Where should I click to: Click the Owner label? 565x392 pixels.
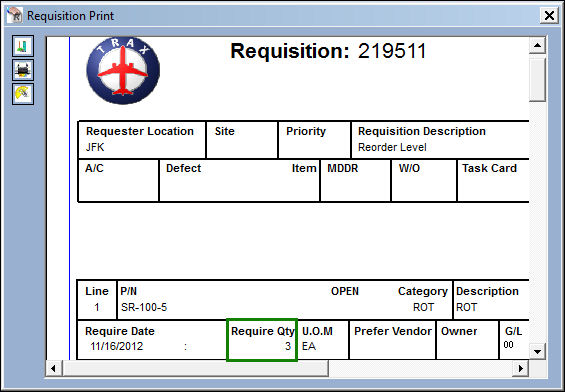click(459, 331)
